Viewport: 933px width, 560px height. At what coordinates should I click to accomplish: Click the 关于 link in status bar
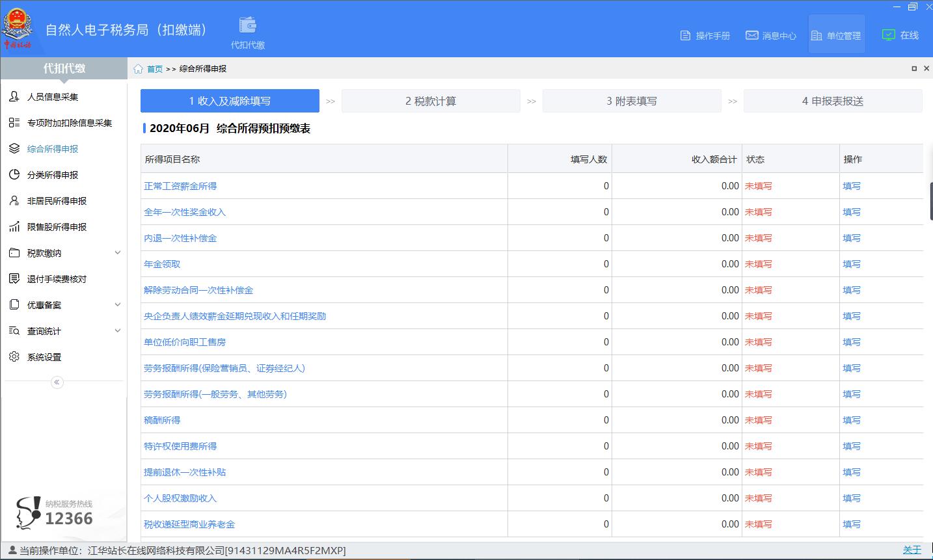point(912,550)
